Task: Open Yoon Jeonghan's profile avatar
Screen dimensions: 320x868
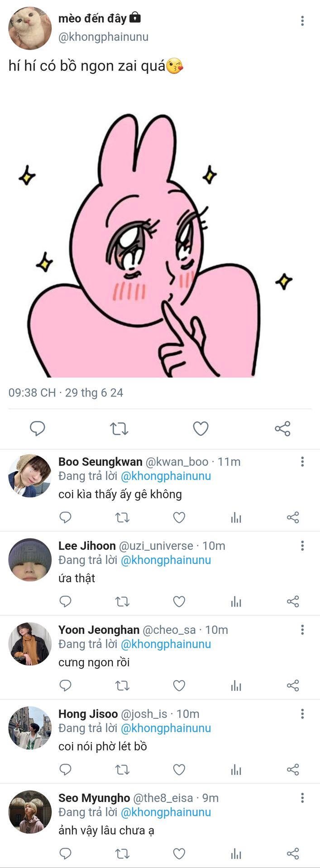Action: pyautogui.click(x=30, y=644)
